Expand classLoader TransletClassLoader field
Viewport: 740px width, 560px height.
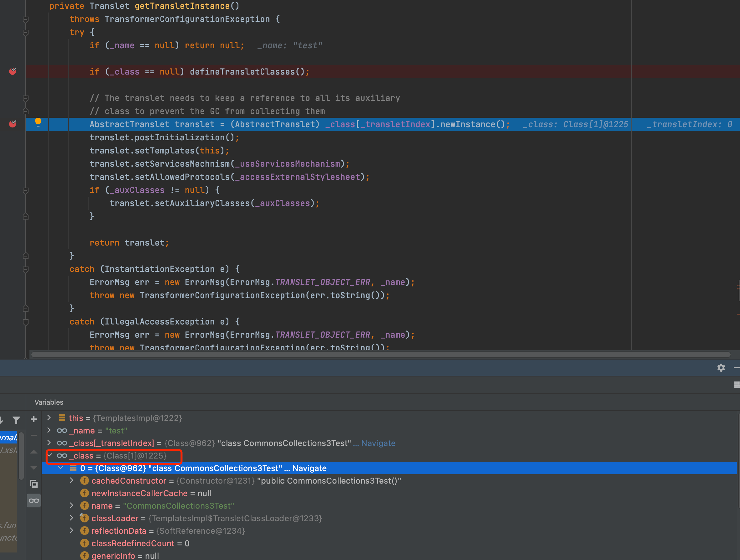click(x=72, y=518)
